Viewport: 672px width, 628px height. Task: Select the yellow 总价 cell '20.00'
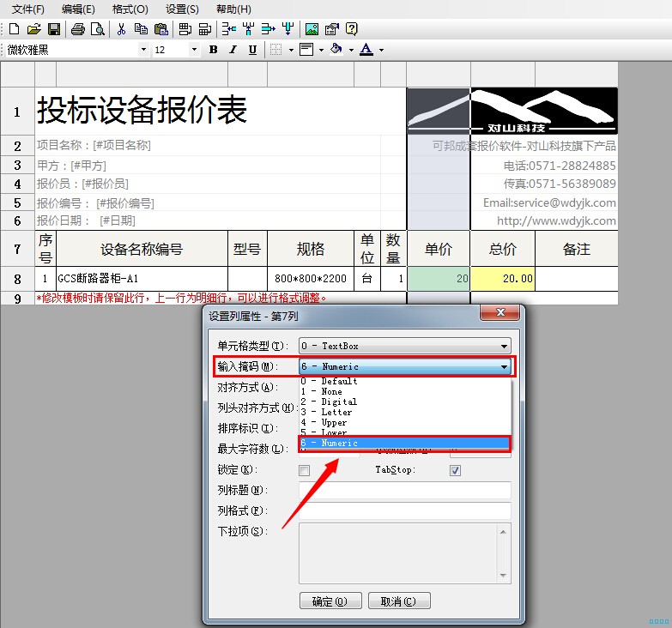(502, 279)
